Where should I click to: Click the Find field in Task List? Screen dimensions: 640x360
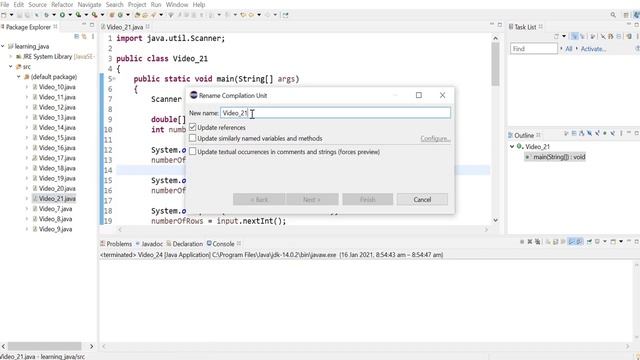[533, 49]
